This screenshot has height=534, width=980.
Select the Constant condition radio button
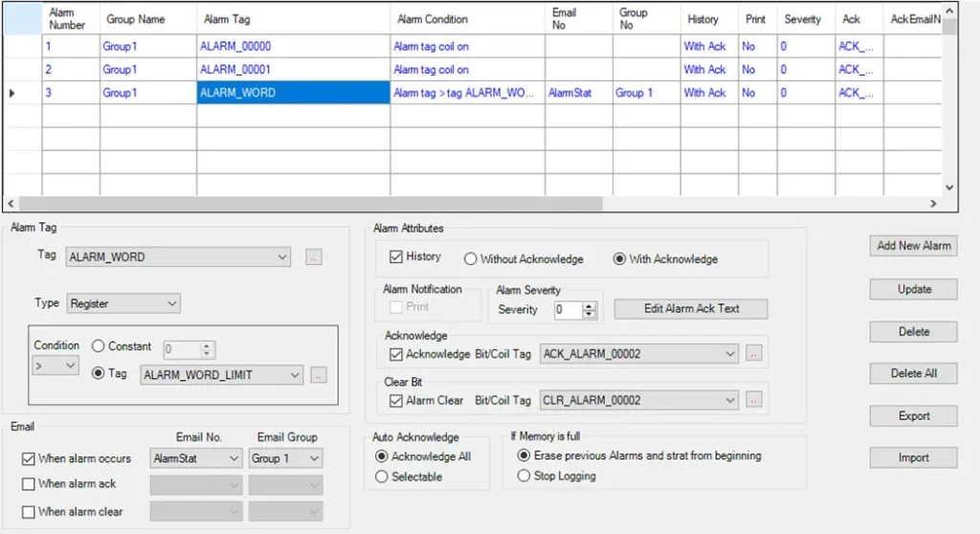(x=99, y=345)
